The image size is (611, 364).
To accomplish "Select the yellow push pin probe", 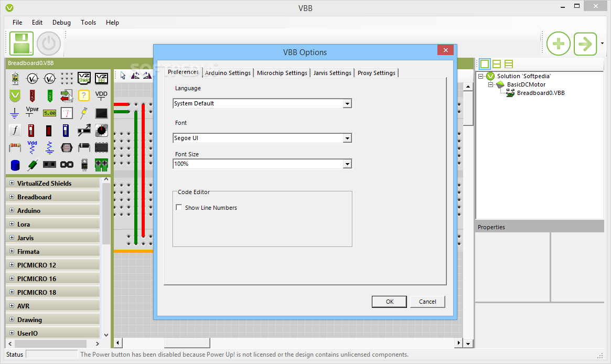I will [84, 113].
